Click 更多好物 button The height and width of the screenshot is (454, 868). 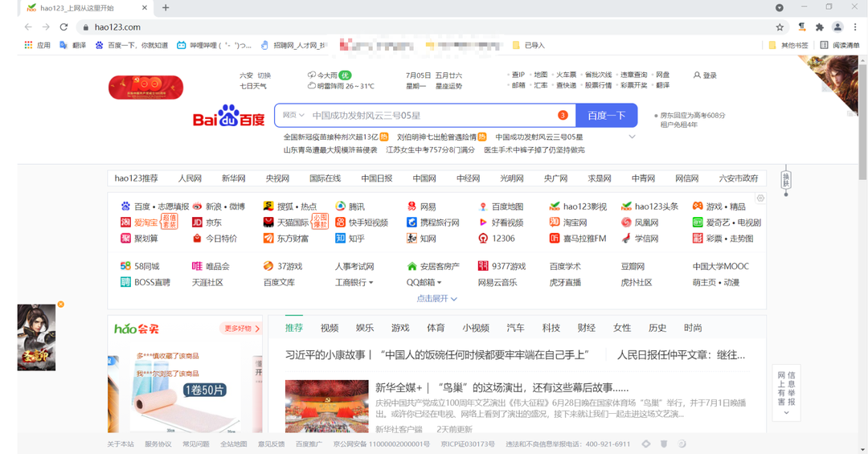tap(241, 329)
